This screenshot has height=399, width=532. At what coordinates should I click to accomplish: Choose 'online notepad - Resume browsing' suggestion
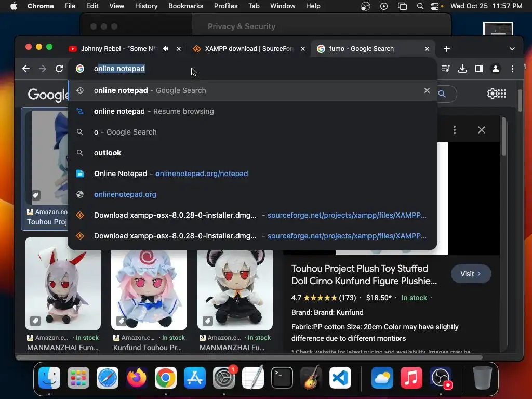pyautogui.click(x=252, y=111)
